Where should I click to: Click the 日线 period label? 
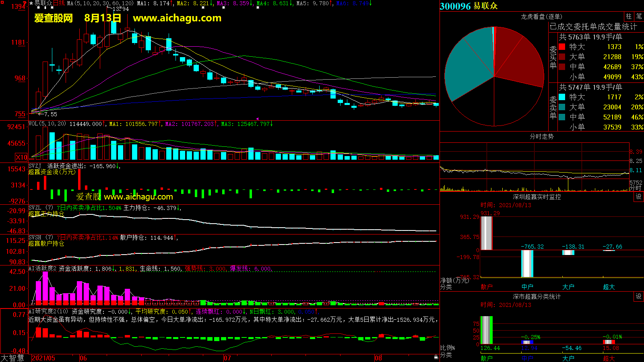(59, 3)
